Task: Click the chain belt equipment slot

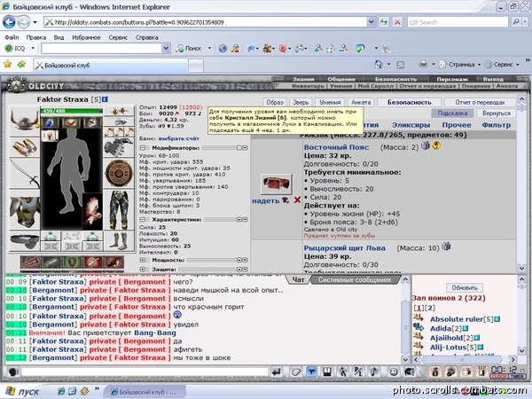Action: [25, 241]
